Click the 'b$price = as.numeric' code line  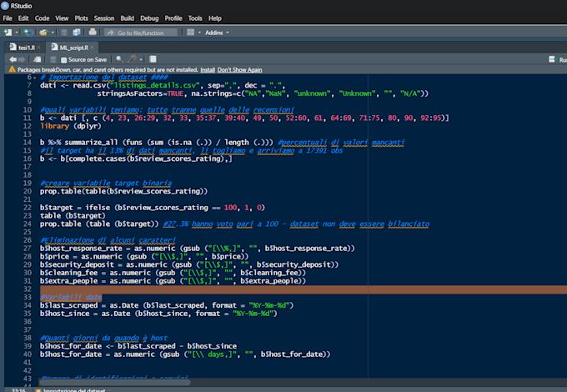(x=144, y=257)
